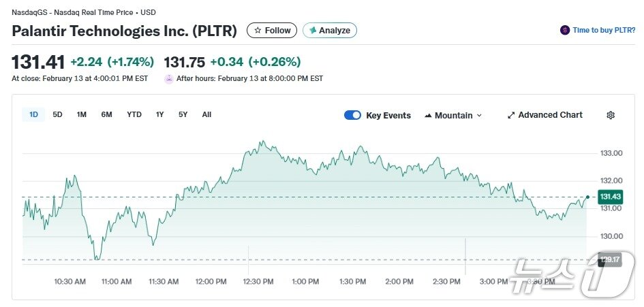Click the purple Time to buy PLTR icon
The height and width of the screenshot is (307, 644).
point(565,31)
